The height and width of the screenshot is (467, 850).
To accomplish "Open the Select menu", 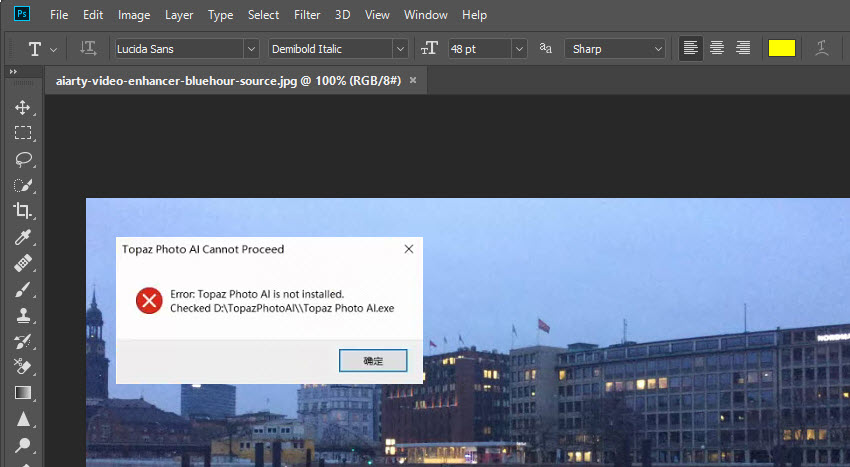I will (263, 15).
